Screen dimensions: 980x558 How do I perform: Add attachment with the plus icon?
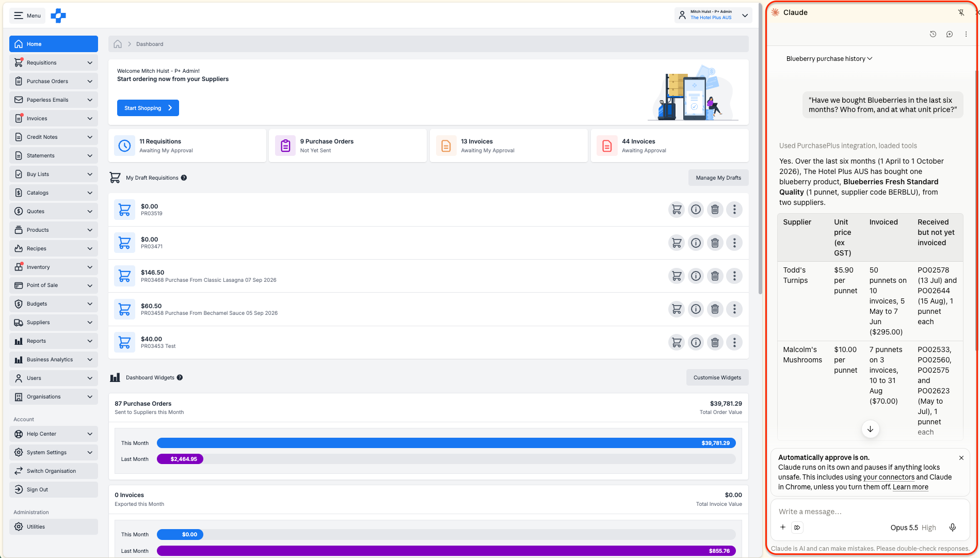783,527
